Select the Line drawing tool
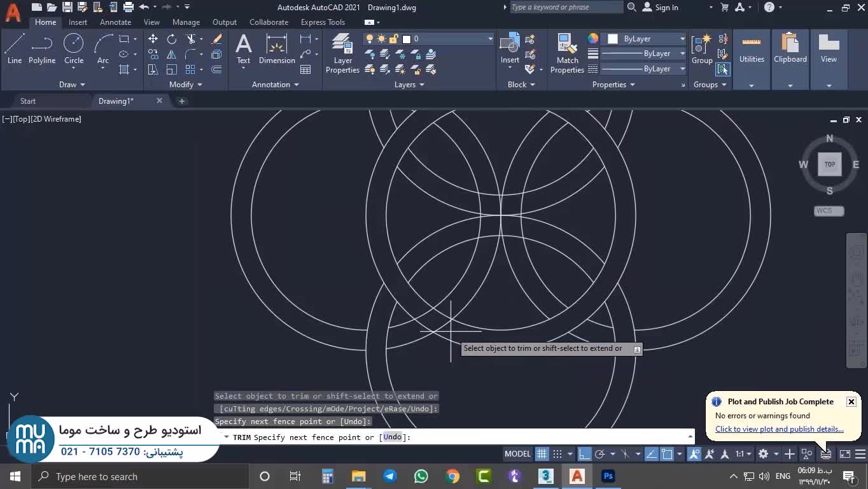868x489 pixels. click(15, 49)
